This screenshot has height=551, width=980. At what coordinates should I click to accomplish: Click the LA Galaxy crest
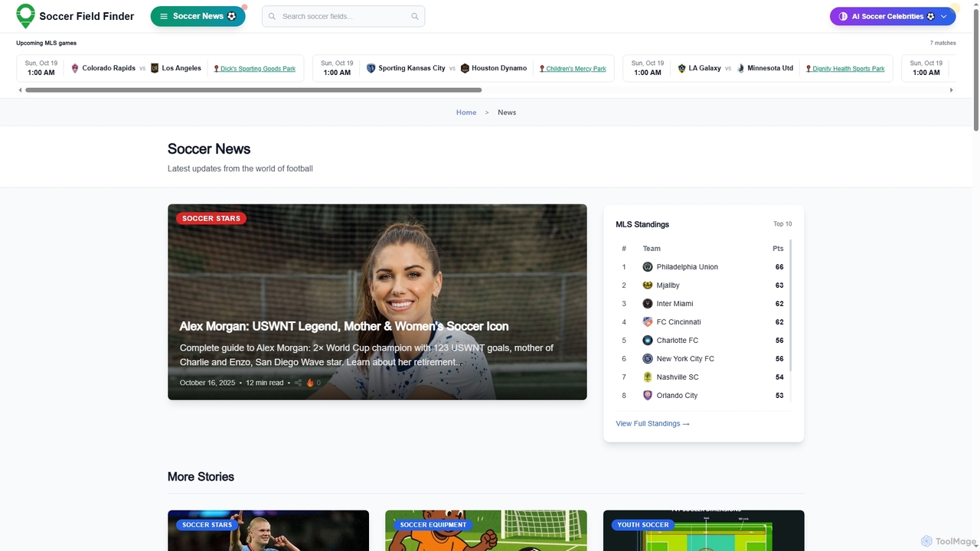[681, 68]
